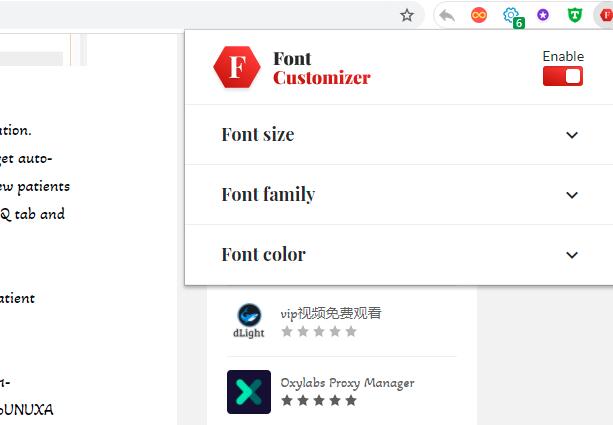The image size is (613, 425).
Task: Click the bookmark star icon
Action: tap(407, 15)
